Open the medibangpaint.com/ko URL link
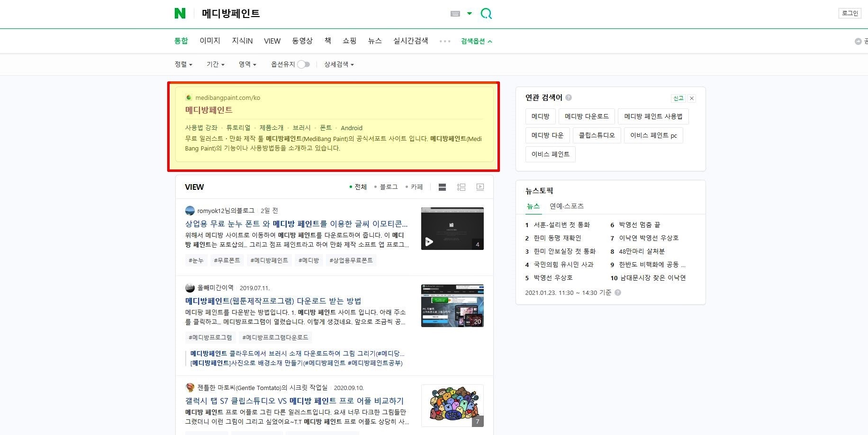This screenshot has height=435, width=868. point(227,98)
